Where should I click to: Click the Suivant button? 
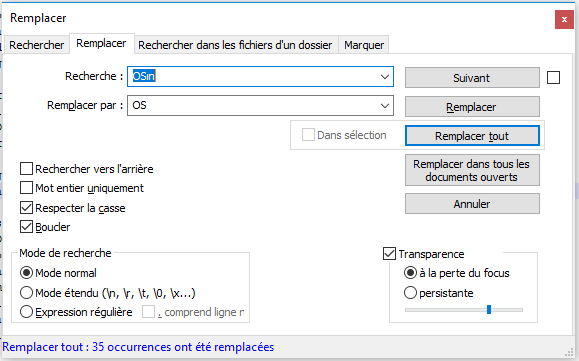coord(472,78)
